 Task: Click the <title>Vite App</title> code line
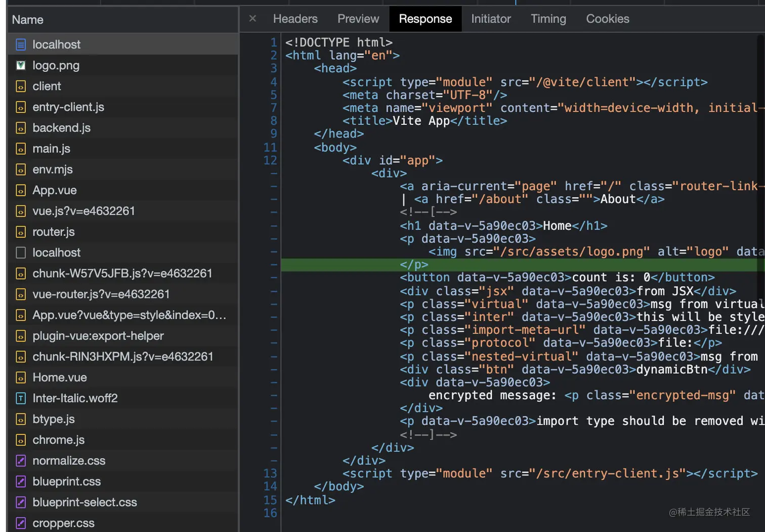(x=424, y=121)
